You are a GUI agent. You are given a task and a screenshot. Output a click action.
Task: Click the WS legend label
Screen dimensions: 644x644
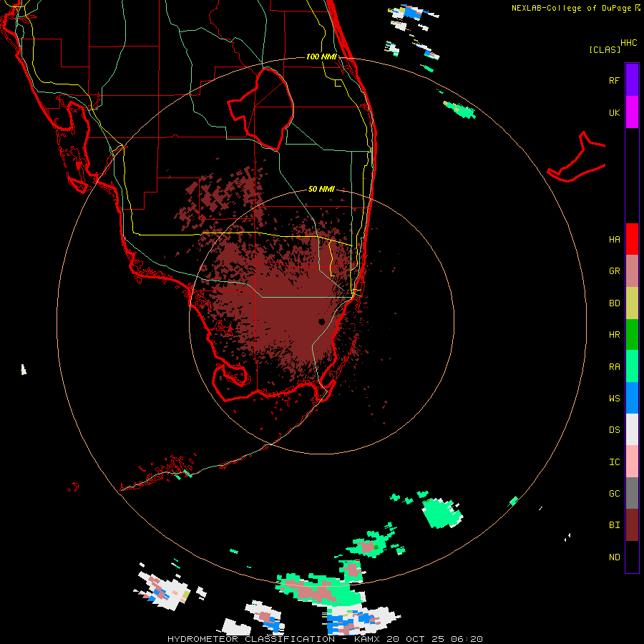coord(614,399)
